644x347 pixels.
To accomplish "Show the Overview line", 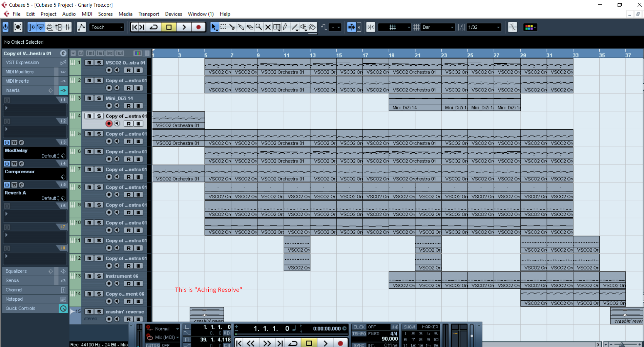I will [49, 27].
